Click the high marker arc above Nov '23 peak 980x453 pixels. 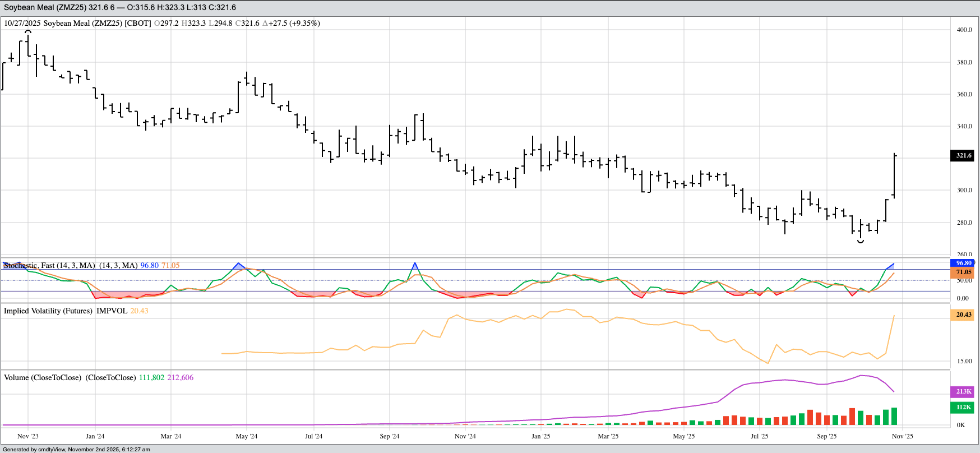click(x=28, y=31)
